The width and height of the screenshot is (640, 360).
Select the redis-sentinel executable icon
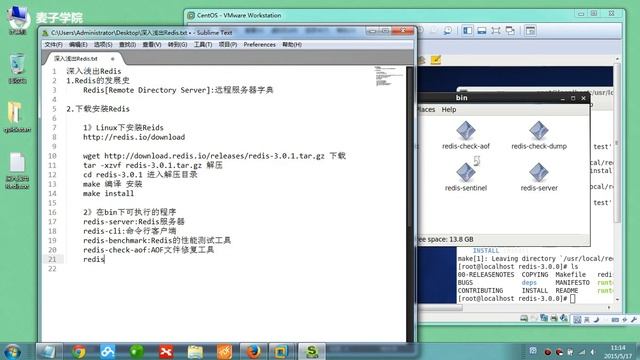click(466, 172)
